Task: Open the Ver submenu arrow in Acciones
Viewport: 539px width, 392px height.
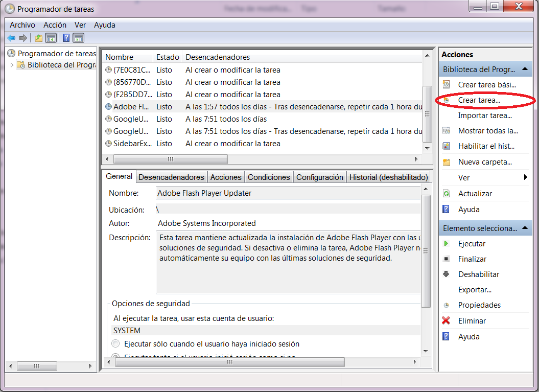Action: 525,177
